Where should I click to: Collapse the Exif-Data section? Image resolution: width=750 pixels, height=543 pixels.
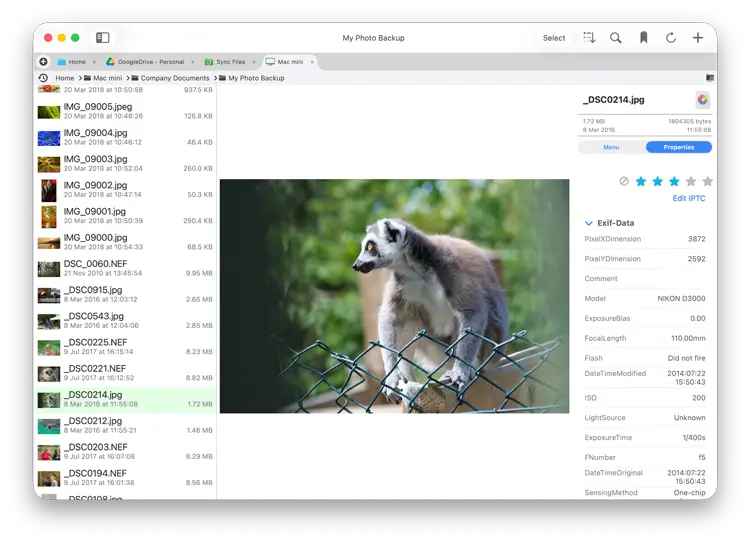click(x=589, y=223)
